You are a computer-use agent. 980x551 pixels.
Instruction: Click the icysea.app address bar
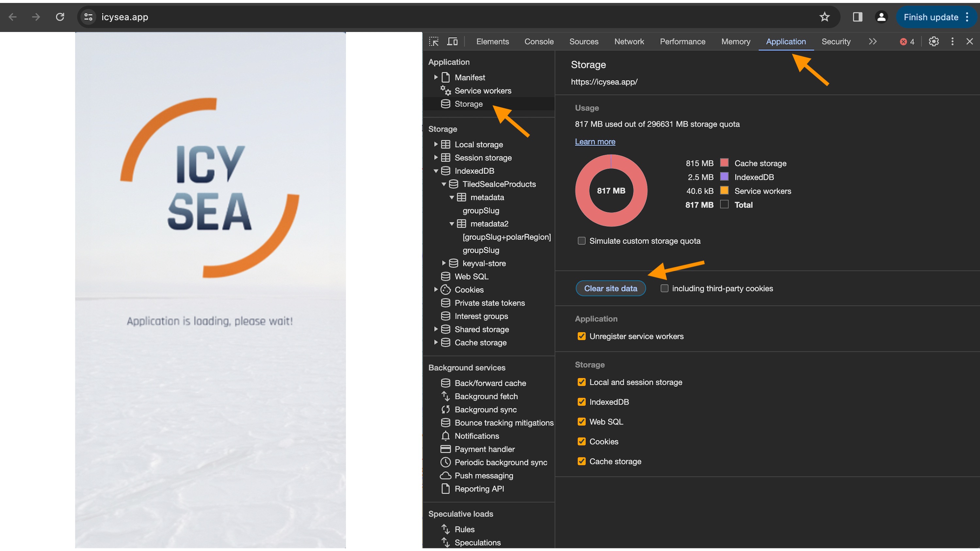tap(125, 17)
